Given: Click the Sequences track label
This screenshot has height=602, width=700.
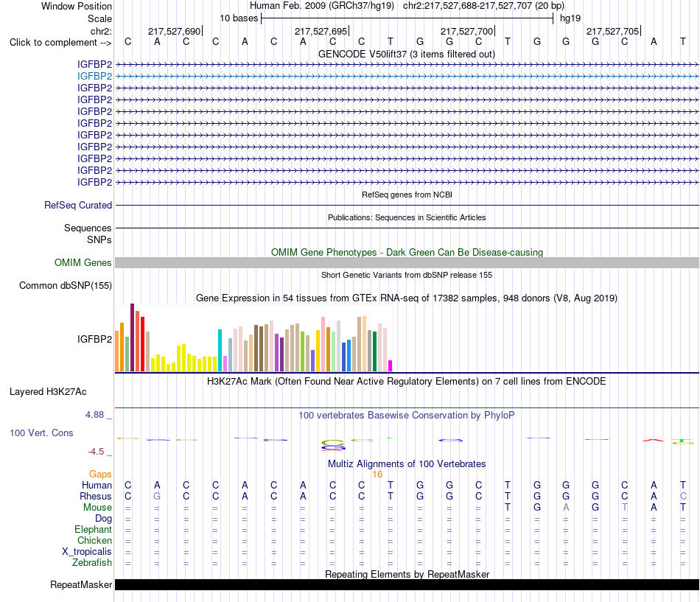Looking at the screenshot, I should tap(88, 228).
